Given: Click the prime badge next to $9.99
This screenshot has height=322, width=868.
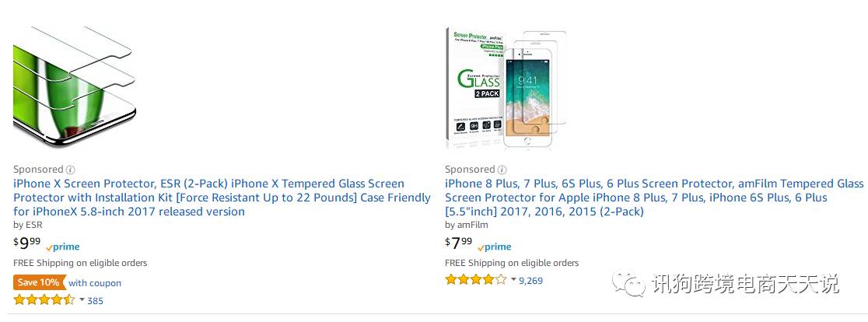Looking at the screenshot, I should pos(63,247).
